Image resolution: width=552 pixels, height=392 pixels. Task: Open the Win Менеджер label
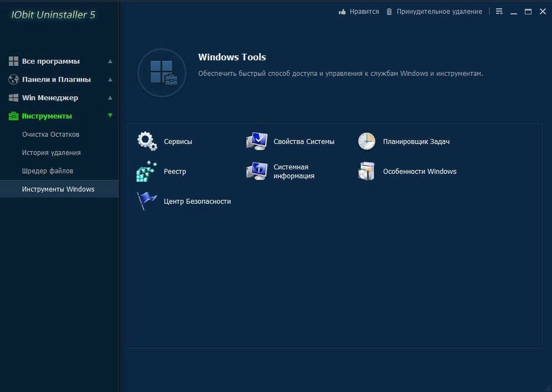(x=50, y=98)
